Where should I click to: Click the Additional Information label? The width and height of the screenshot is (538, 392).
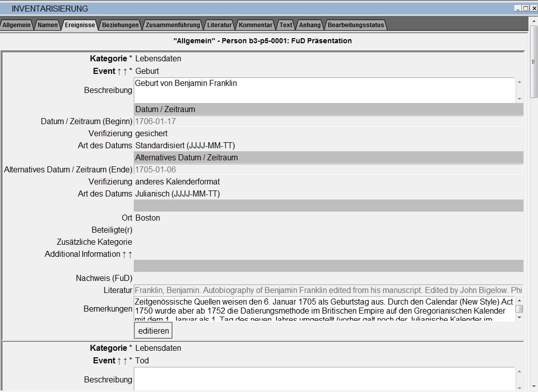click(82, 254)
